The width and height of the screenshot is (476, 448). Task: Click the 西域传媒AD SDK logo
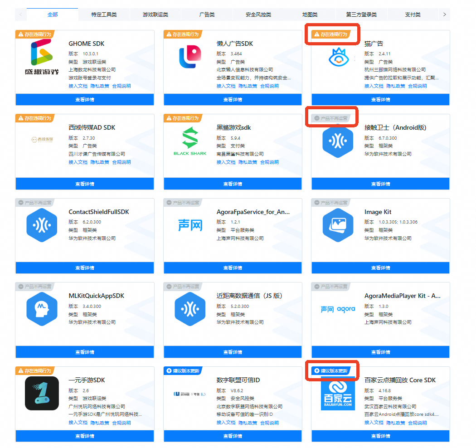pyautogui.click(x=42, y=139)
